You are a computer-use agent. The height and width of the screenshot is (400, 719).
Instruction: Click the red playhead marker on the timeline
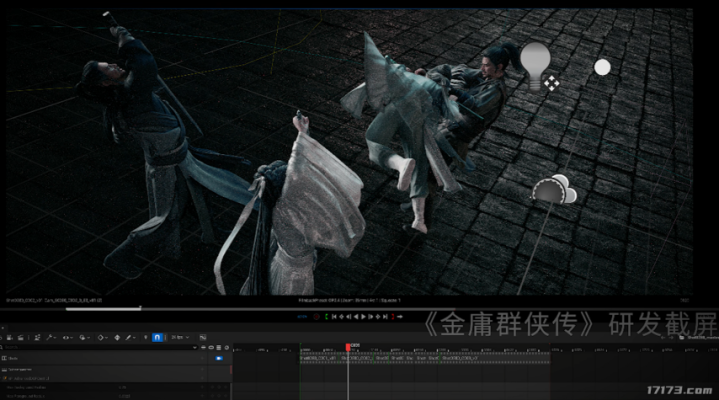pyautogui.click(x=348, y=347)
